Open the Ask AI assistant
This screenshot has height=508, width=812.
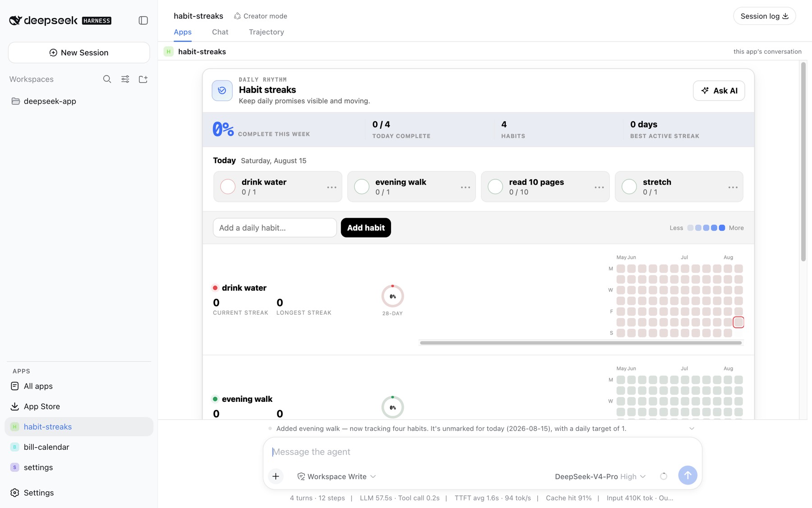point(719,90)
